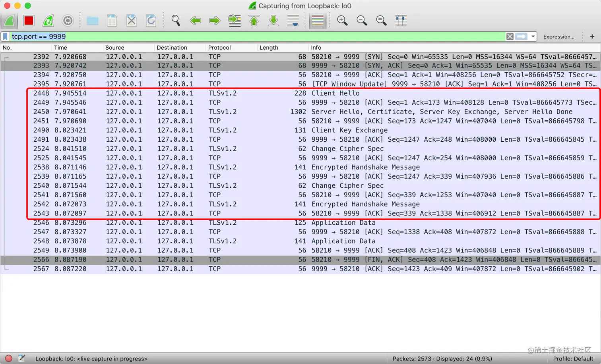Viewport: 601px width, 364px height.
Task: Click the Loopback: lo0 capture status text
Action: [91, 359]
